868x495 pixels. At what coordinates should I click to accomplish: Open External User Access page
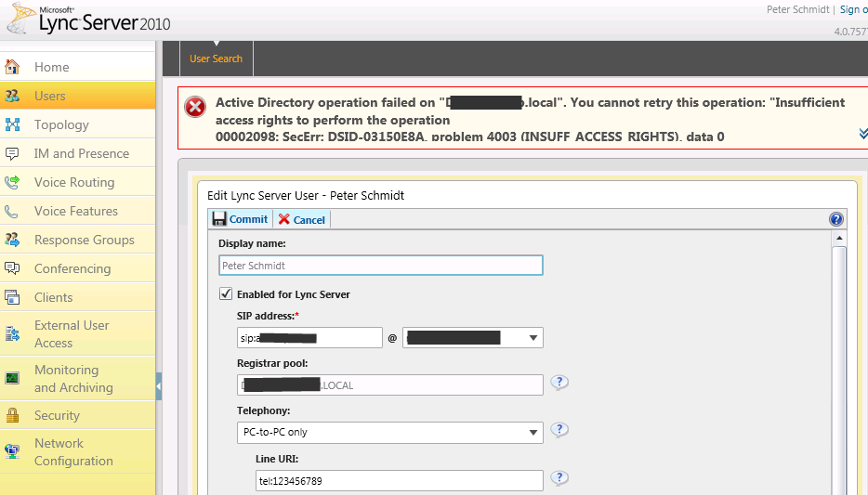click(77, 333)
